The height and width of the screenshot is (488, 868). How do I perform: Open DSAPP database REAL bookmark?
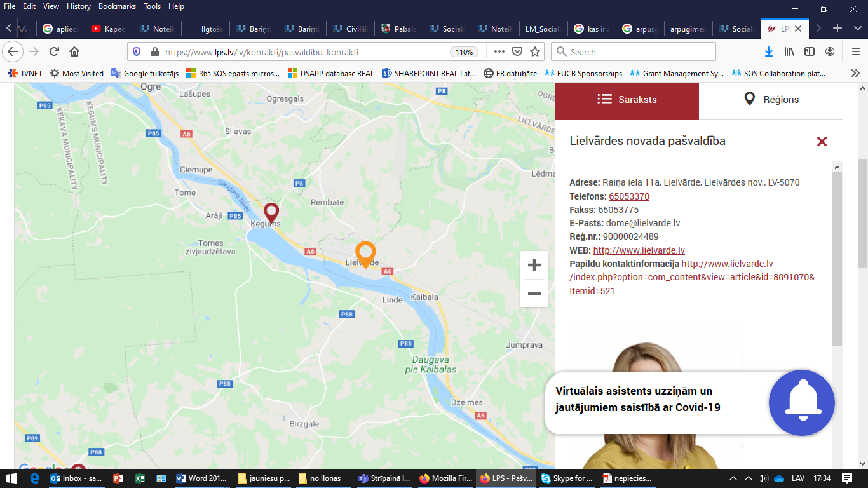pos(331,73)
